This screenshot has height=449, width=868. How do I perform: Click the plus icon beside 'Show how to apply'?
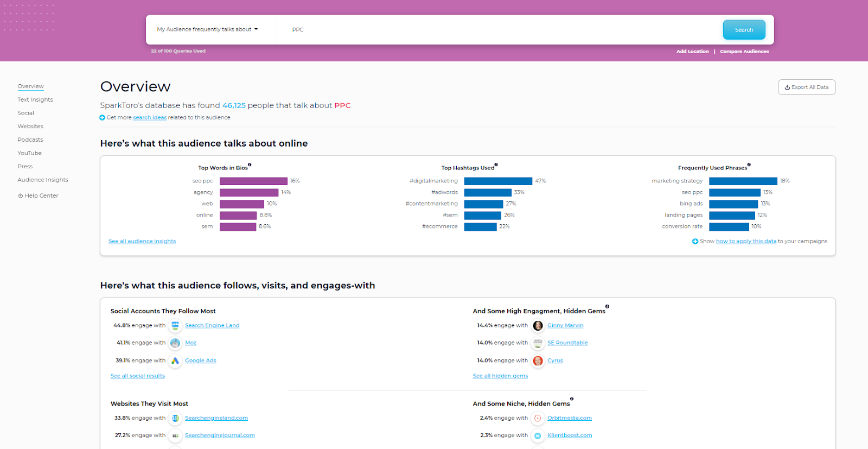click(695, 242)
